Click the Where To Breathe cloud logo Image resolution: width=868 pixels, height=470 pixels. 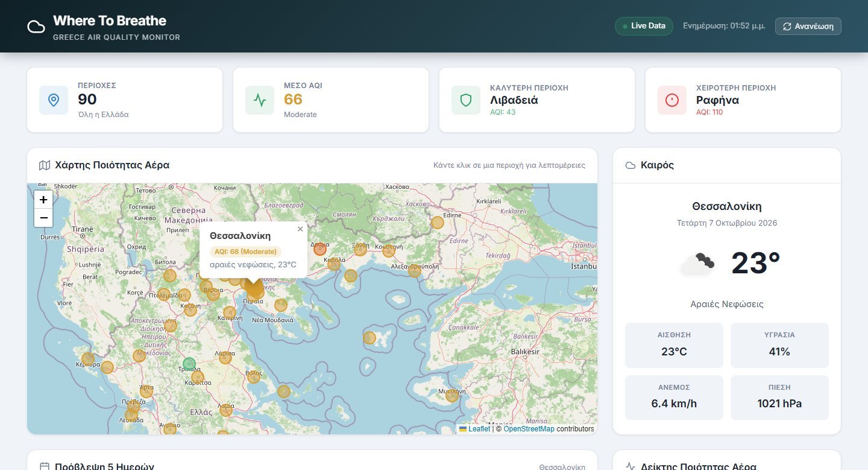click(x=36, y=27)
